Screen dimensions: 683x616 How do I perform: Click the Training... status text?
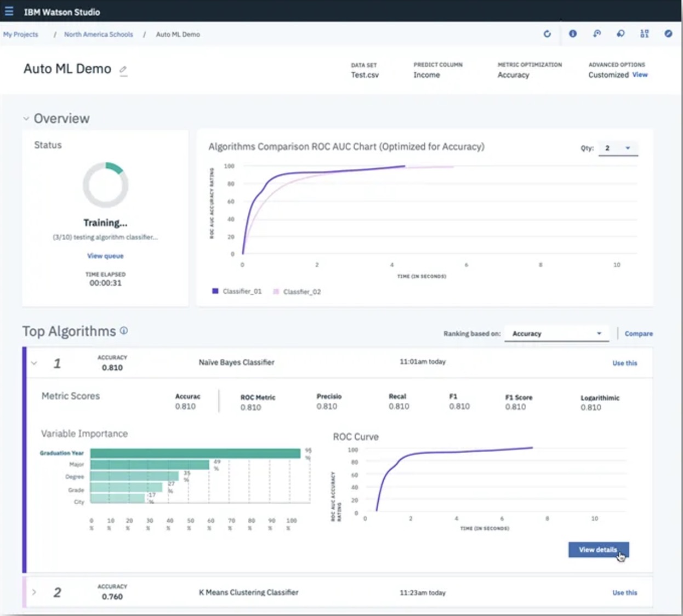[x=105, y=223]
